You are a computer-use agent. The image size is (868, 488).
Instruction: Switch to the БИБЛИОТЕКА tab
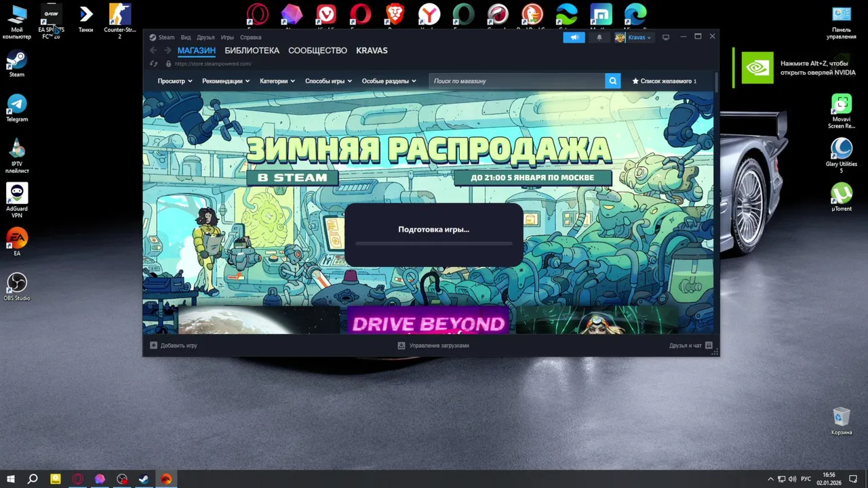click(252, 51)
